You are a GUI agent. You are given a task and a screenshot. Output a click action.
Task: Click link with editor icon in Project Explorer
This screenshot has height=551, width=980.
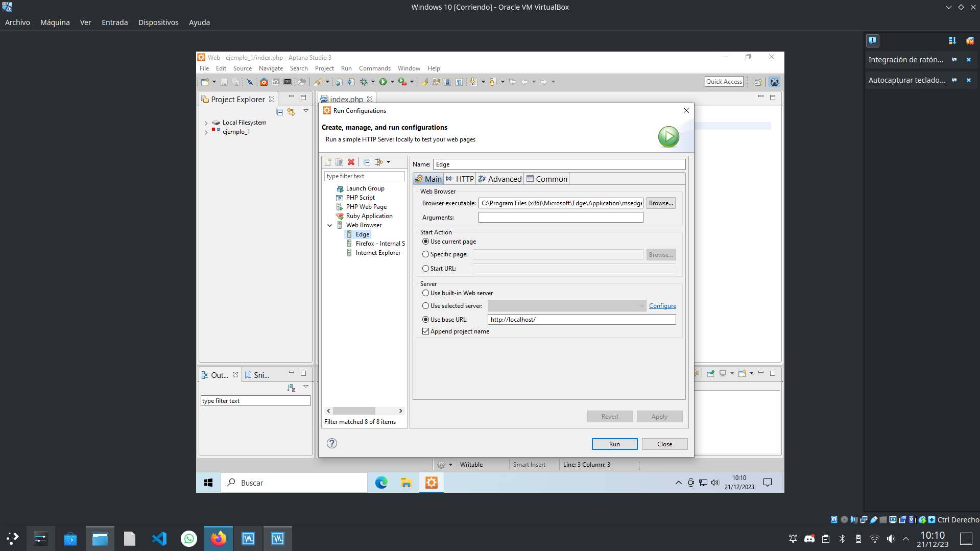click(x=291, y=112)
